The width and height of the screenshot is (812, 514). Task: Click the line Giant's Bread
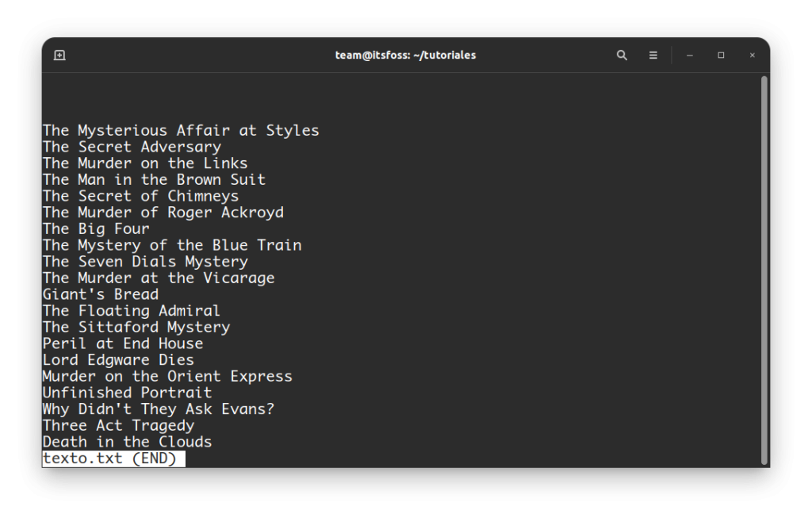coord(101,294)
